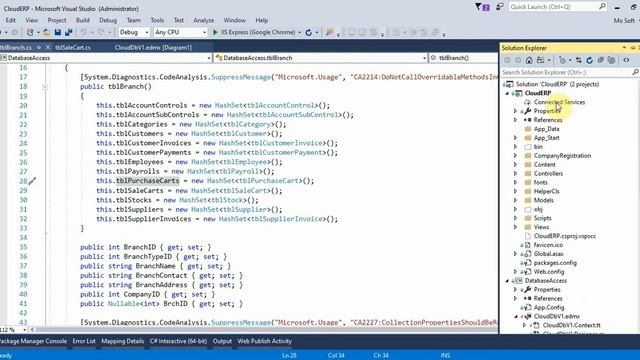Select the CloudDbV1.edmx item
This screenshot has height=360, width=640.
coord(556,316)
